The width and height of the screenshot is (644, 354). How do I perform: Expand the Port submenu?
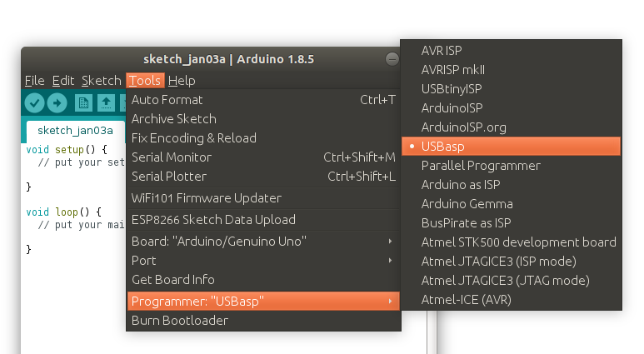coord(263,261)
